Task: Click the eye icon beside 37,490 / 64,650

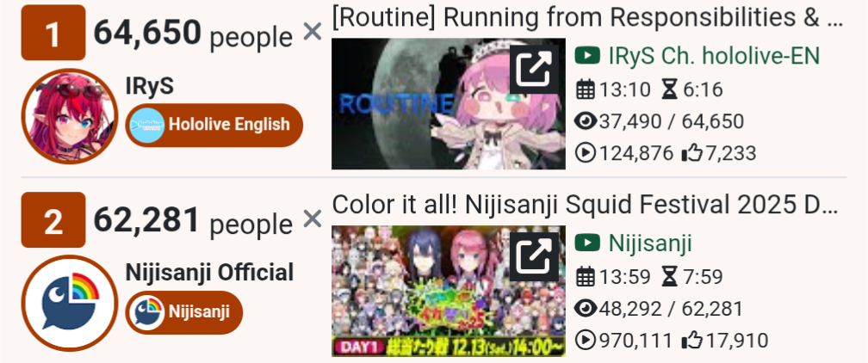Action: 586,121
